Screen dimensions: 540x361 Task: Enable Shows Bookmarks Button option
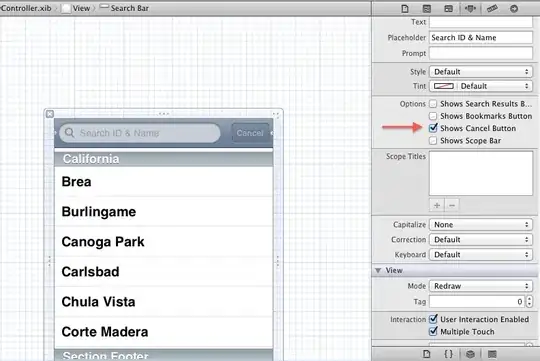433,116
